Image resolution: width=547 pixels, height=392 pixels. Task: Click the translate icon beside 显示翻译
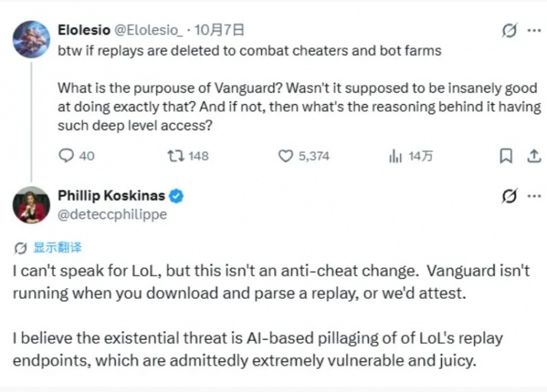[20, 248]
